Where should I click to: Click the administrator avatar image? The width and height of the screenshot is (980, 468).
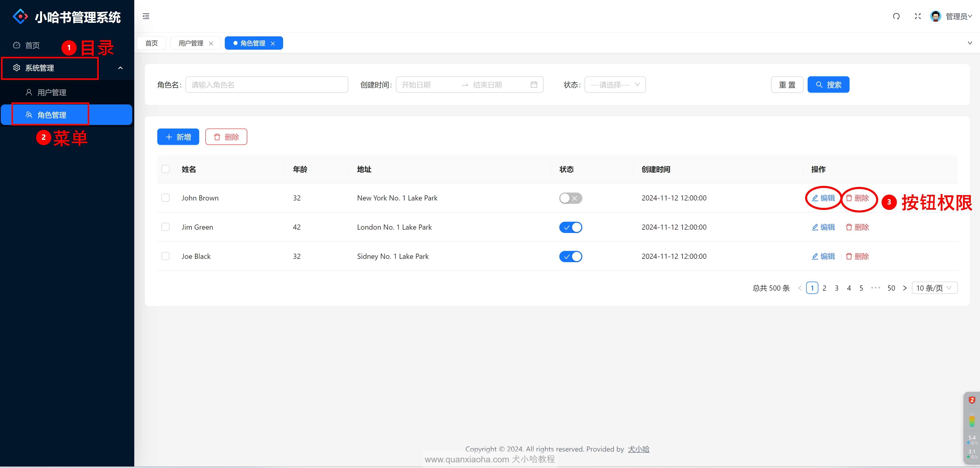click(x=936, y=16)
